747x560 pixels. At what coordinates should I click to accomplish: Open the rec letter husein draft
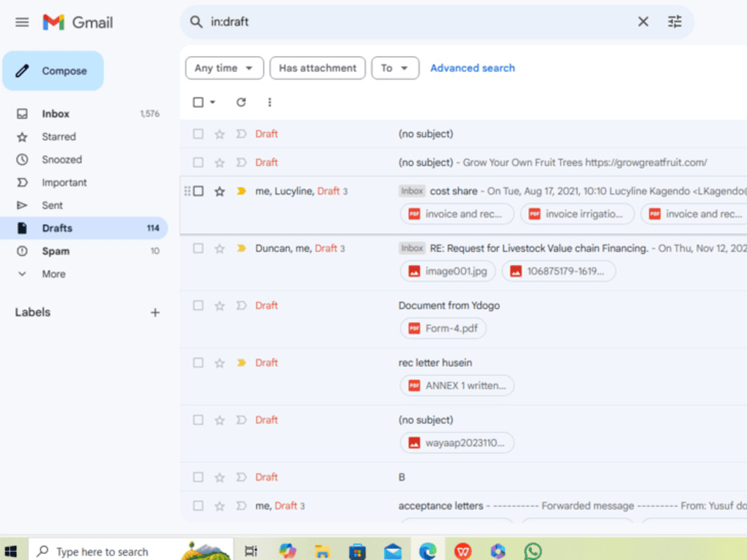click(x=463, y=376)
